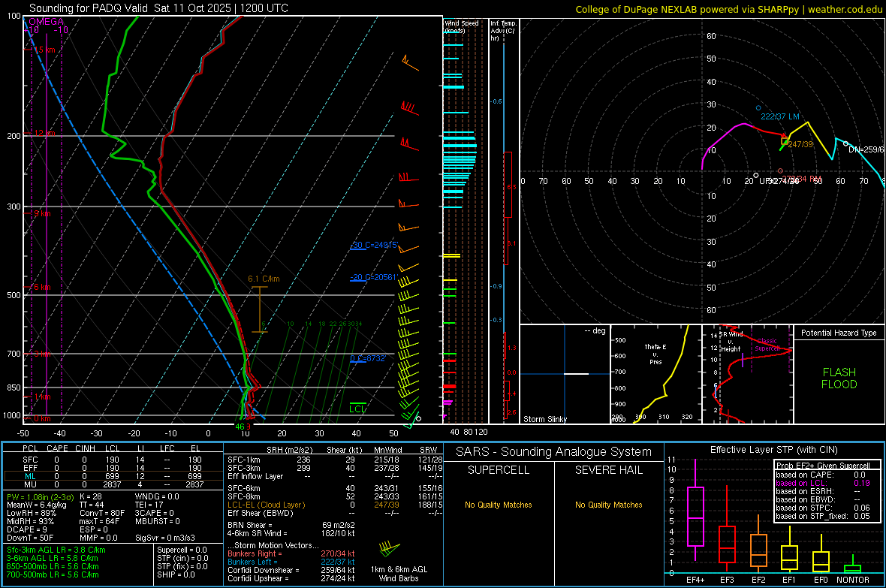This screenshot has height=588, width=886.
Task: Select the highlighted ML parcel row
Action: (x=113, y=476)
